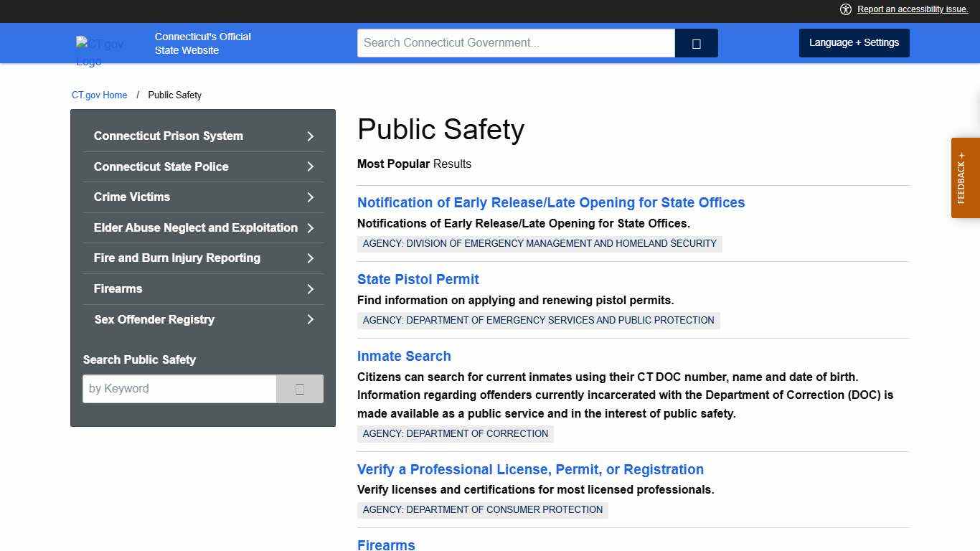
Task: Click the by Keyword search field
Action: pyautogui.click(x=179, y=388)
